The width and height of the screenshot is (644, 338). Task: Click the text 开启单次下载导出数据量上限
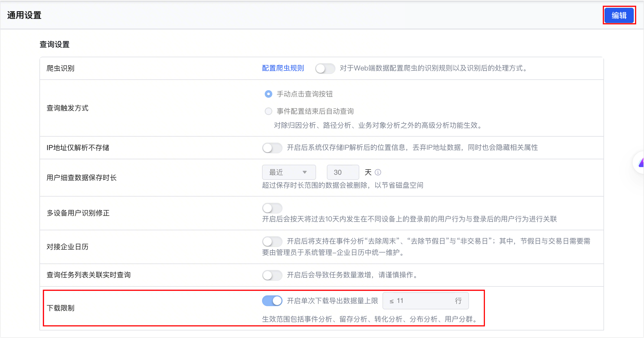tap(333, 301)
